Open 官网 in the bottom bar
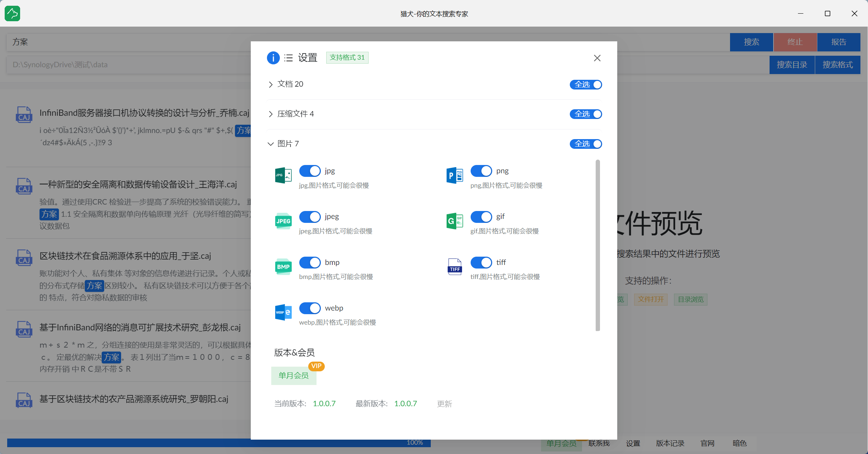The width and height of the screenshot is (868, 454). (707, 443)
